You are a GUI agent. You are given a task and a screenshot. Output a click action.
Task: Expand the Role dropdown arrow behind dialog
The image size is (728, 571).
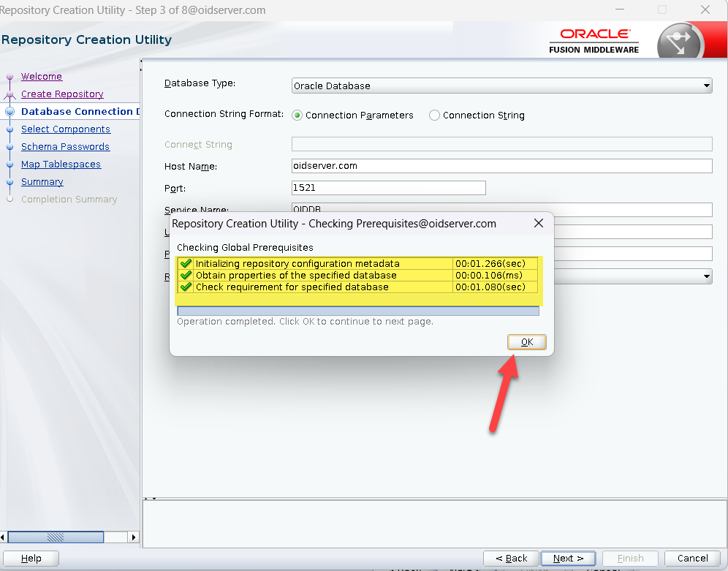[706, 276]
